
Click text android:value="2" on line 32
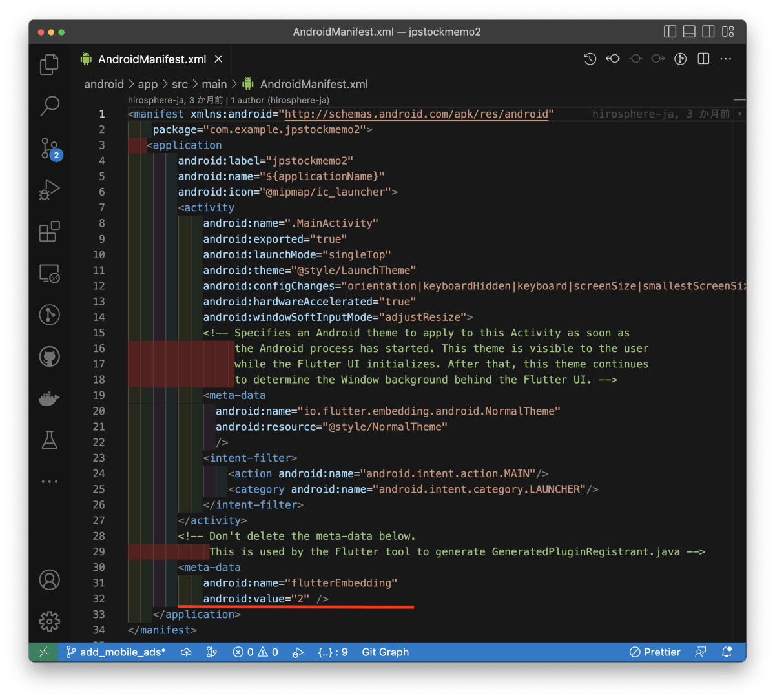click(256, 599)
